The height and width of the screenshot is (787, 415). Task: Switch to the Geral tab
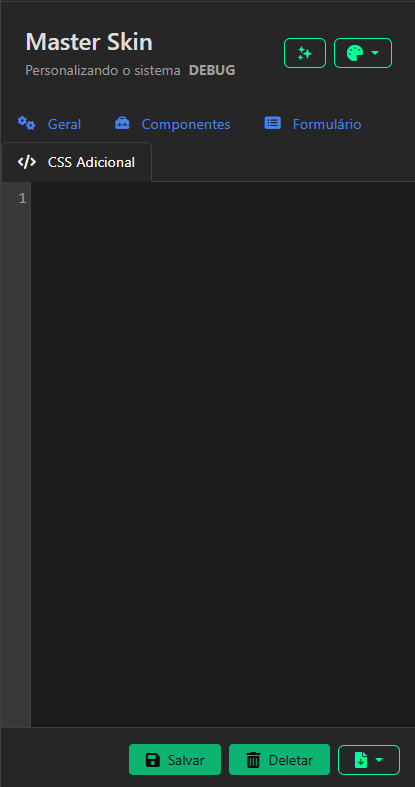point(64,124)
